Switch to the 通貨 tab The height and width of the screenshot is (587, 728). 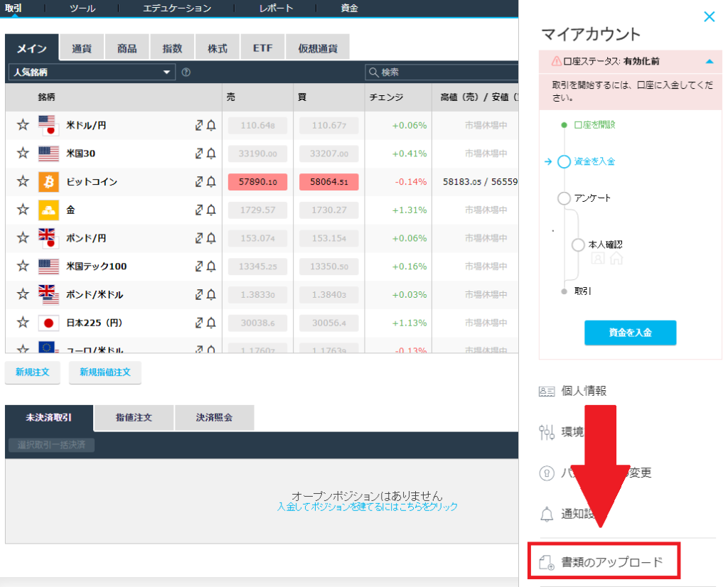pos(82,48)
